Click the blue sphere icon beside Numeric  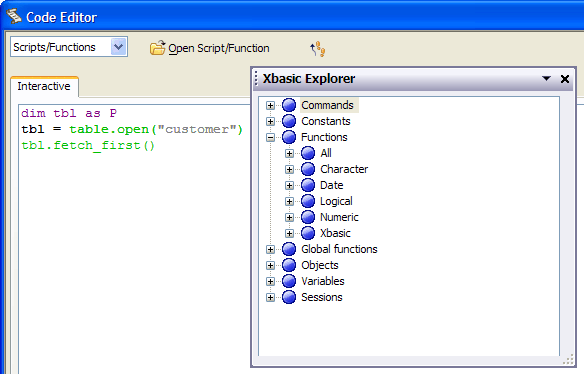(x=308, y=217)
